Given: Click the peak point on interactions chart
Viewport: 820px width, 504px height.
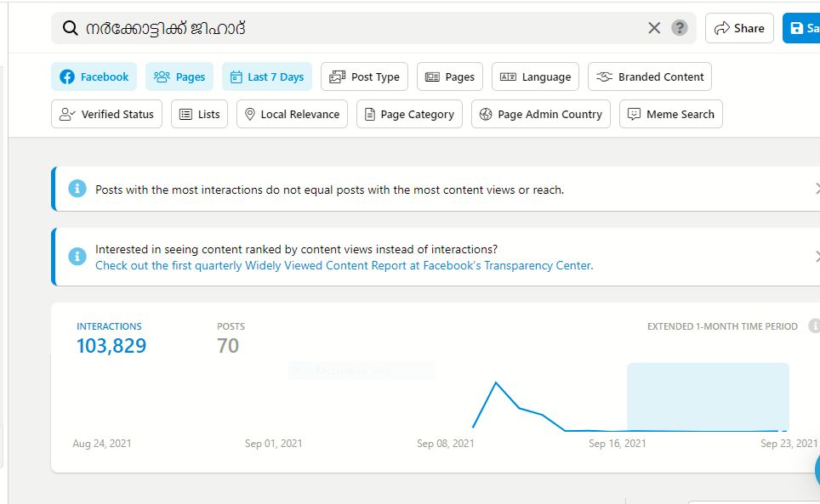Looking at the screenshot, I should pos(496,382).
